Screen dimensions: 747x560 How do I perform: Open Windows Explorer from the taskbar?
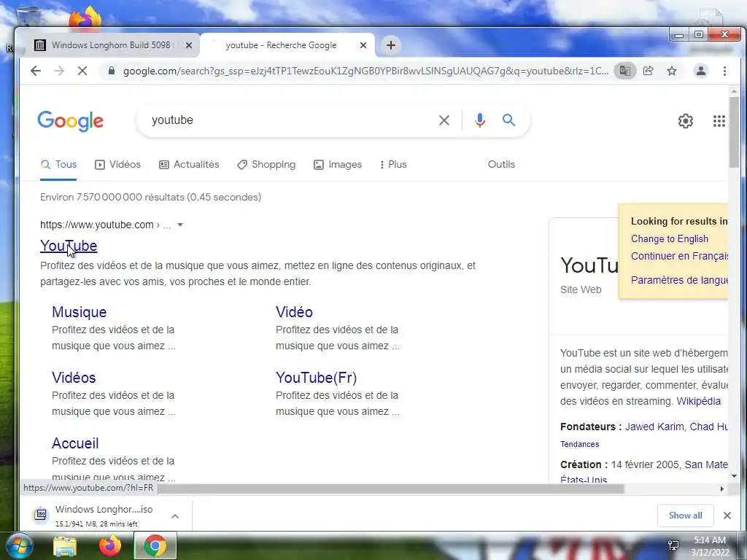65,546
